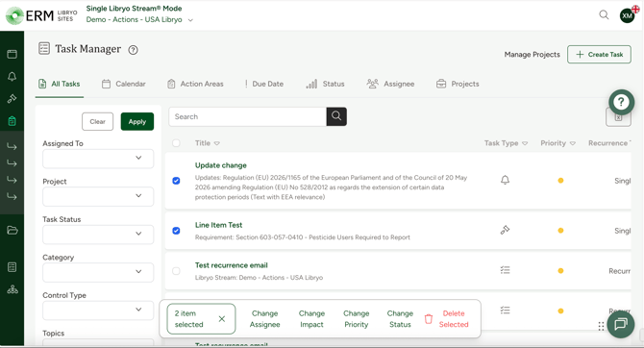Expand the Category filter dropdown
Viewport: 644px width, 348px height.
click(x=98, y=272)
